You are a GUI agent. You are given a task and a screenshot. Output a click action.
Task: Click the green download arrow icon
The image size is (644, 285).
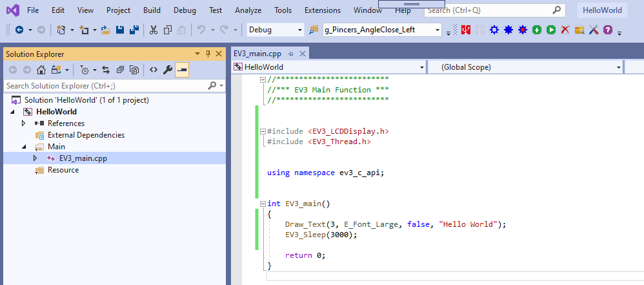[x=537, y=30]
